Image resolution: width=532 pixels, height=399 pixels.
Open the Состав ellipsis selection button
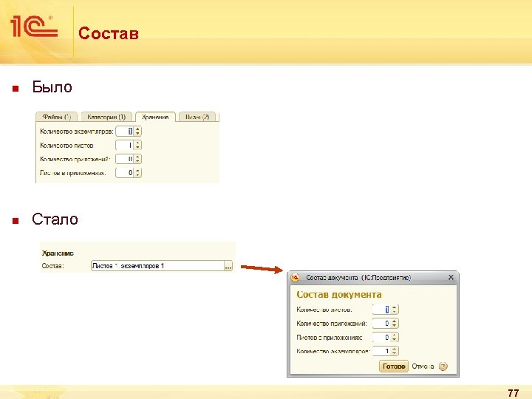(x=228, y=266)
